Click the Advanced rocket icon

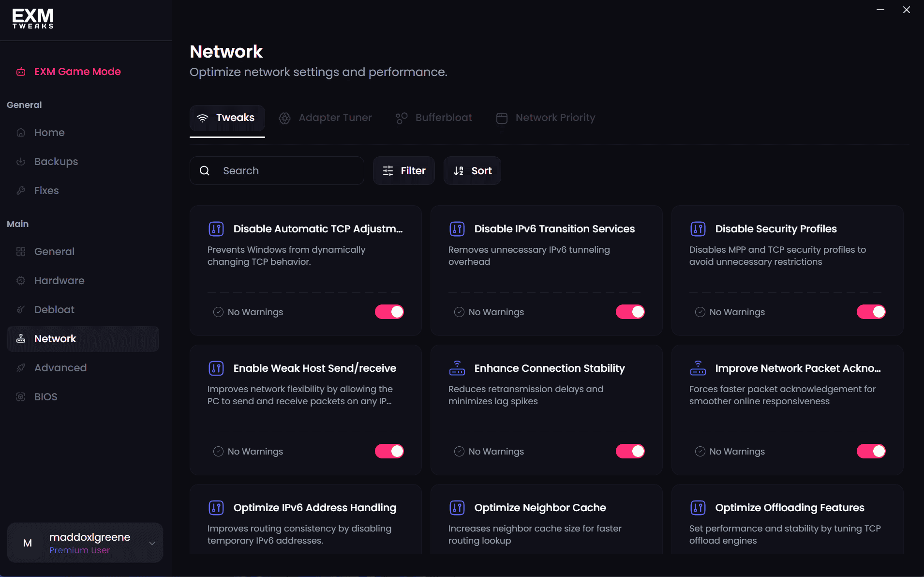coord(21,368)
